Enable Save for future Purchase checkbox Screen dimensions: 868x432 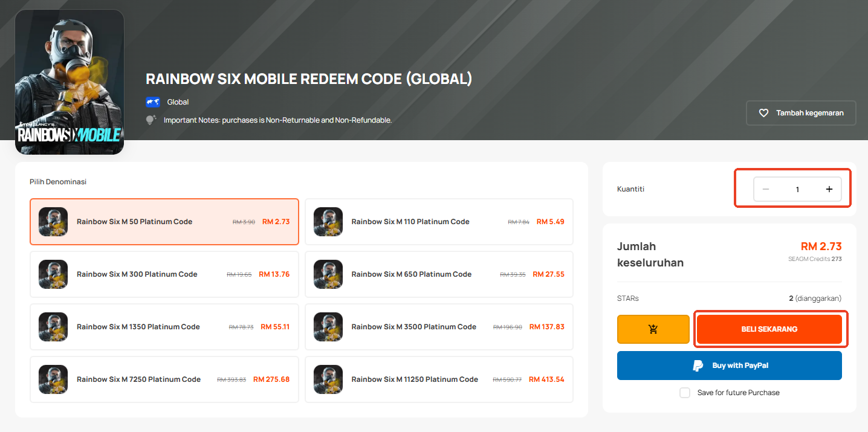(x=685, y=393)
